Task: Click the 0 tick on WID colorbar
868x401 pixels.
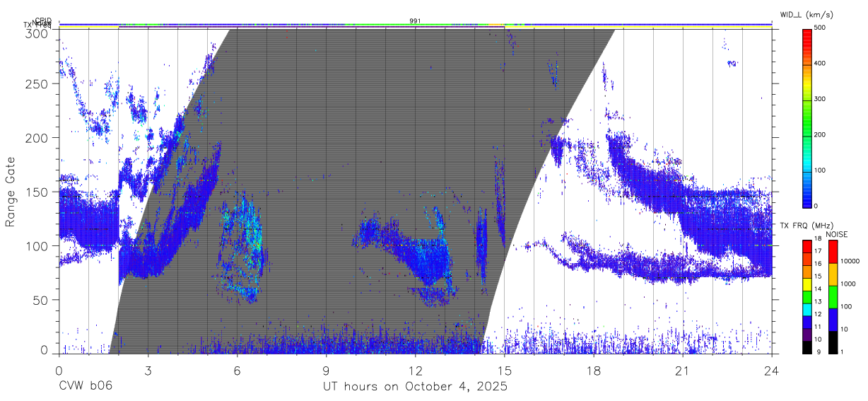Action: click(816, 206)
